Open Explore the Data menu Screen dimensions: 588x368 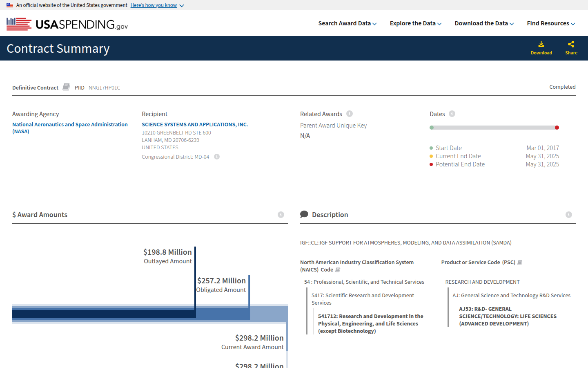click(416, 23)
